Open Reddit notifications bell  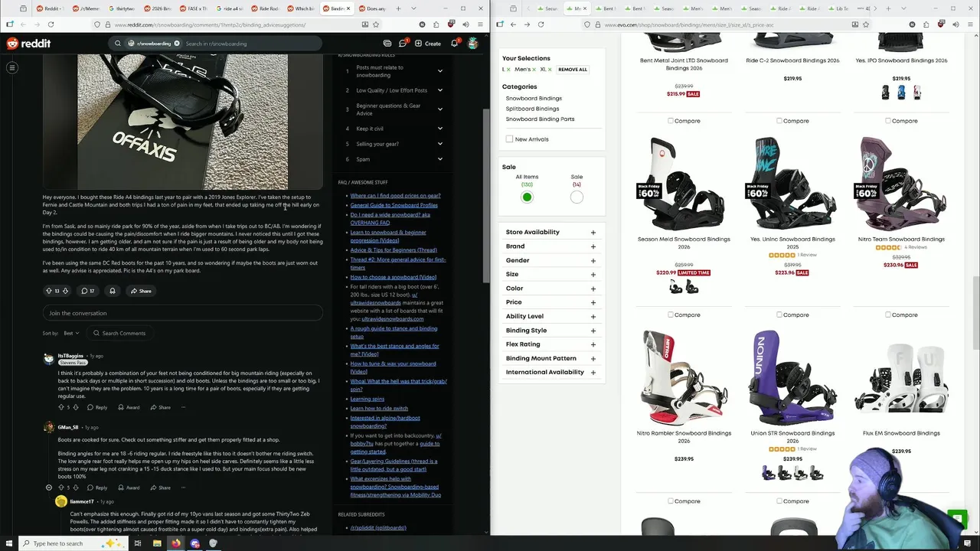coord(454,44)
